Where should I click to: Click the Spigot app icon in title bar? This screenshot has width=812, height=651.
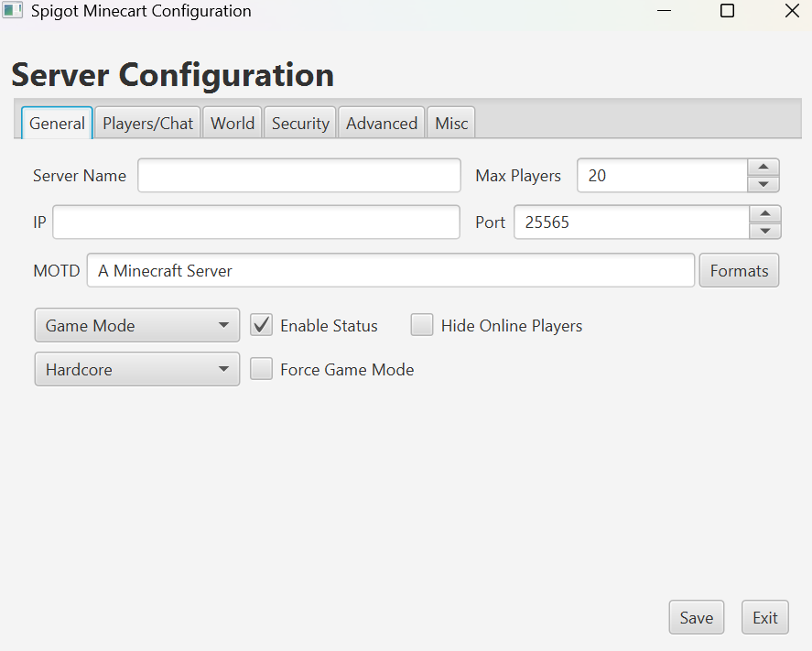pyautogui.click(x=12, y=10)
